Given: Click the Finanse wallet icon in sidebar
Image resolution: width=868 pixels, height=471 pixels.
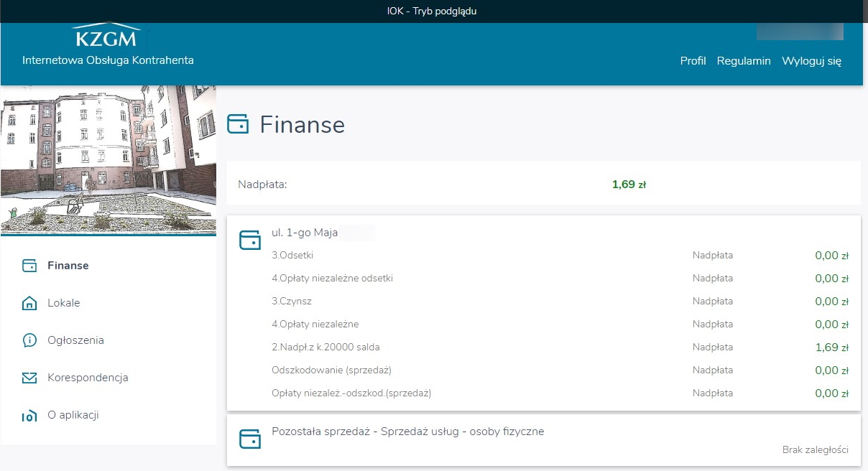Looking at the screenshot, I should click(29, 266).
